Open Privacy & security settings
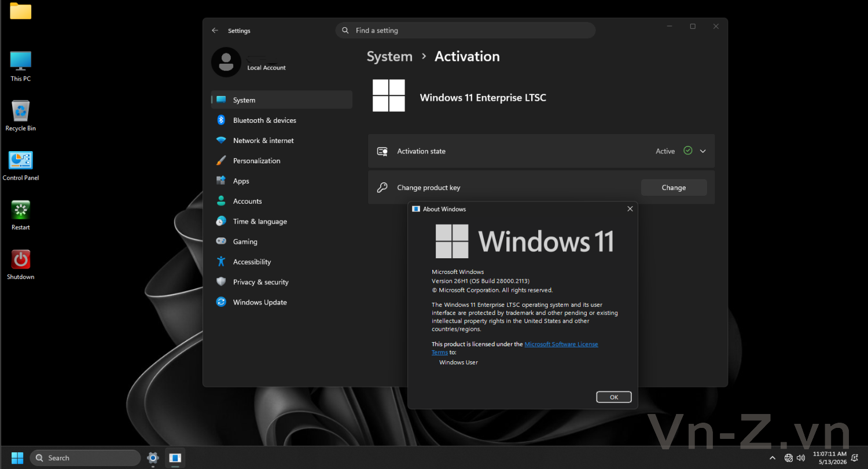 (x=282, y=283)
